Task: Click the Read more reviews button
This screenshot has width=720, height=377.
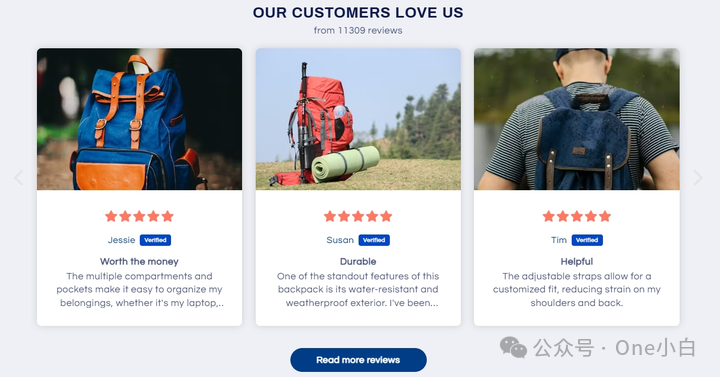Action: pyautogui.click(x=358, y=360)
